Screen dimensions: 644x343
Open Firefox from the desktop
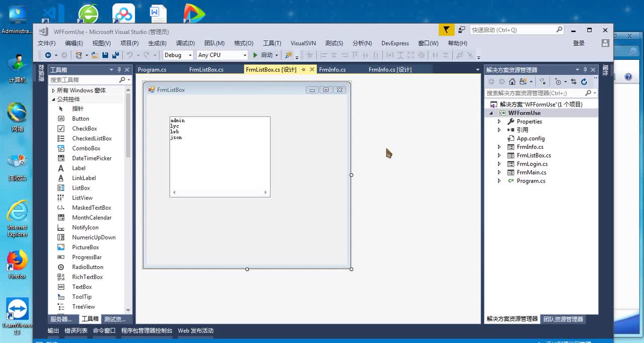click(x=17, y=265)
